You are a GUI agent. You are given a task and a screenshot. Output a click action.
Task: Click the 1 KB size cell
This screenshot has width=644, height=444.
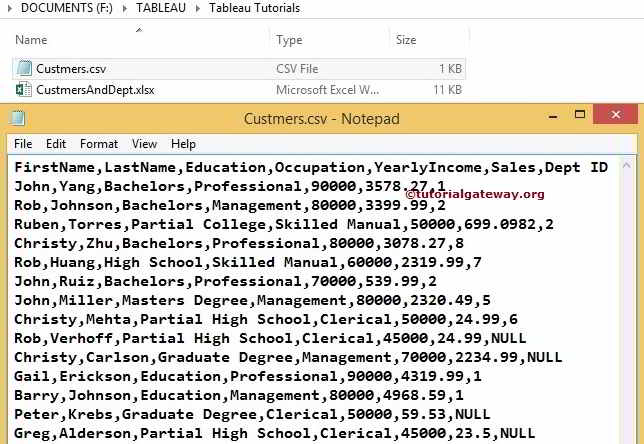tap(451, 69)
